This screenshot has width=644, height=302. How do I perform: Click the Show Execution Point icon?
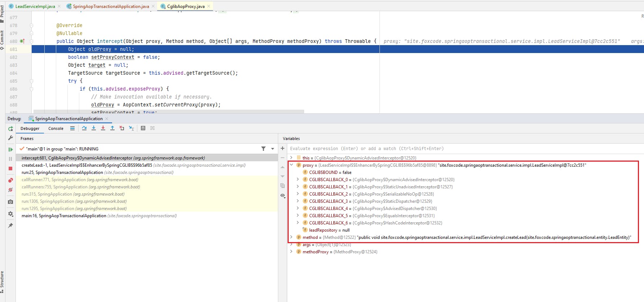coord(72,128)
